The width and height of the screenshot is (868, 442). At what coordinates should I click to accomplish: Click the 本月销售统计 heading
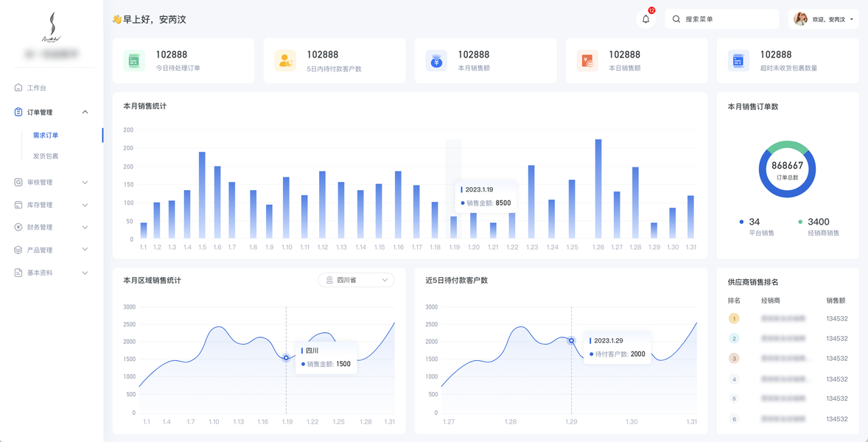click(x=145, y=106)
